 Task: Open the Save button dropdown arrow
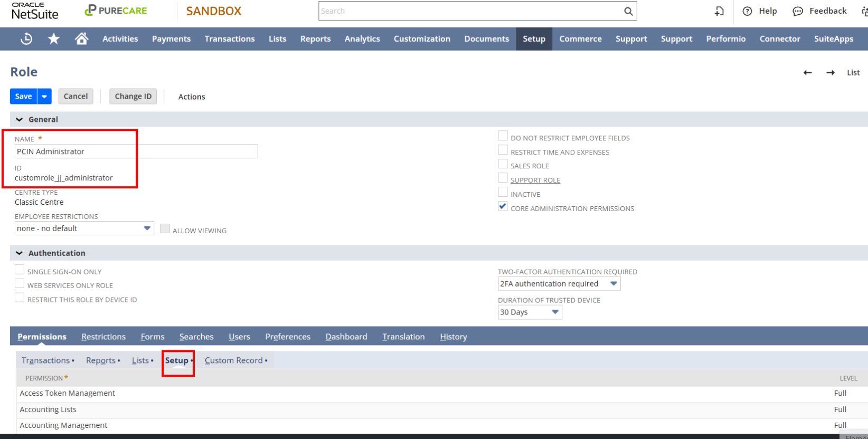point(44,97)
